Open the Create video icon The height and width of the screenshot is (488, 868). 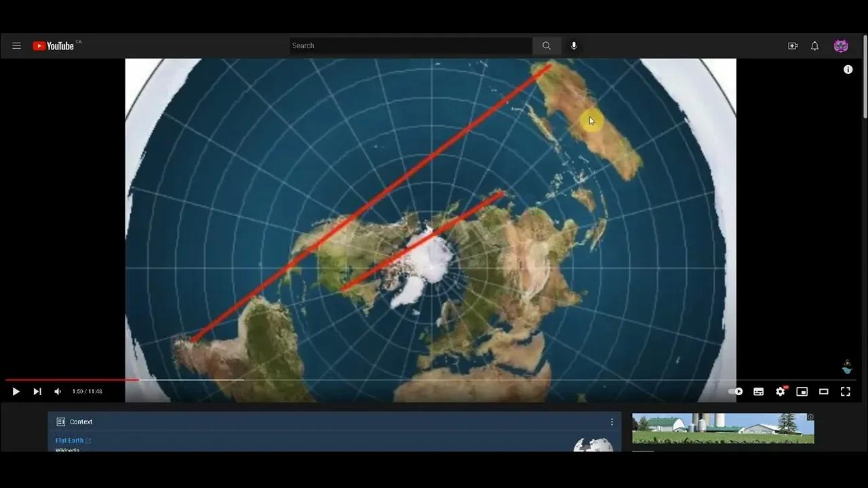click(x=793, y=45)
